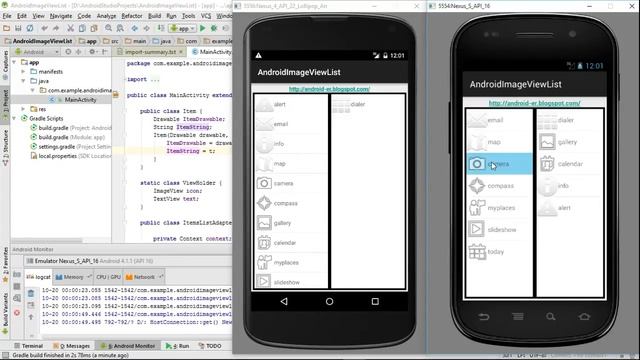Open the VCS menu
Screen dimensions: 640x360
point(206,16)
